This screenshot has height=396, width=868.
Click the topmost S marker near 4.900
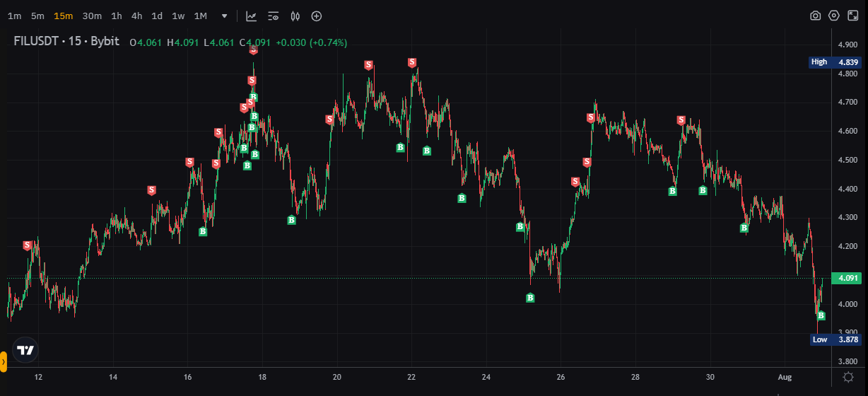coord(254,49)
